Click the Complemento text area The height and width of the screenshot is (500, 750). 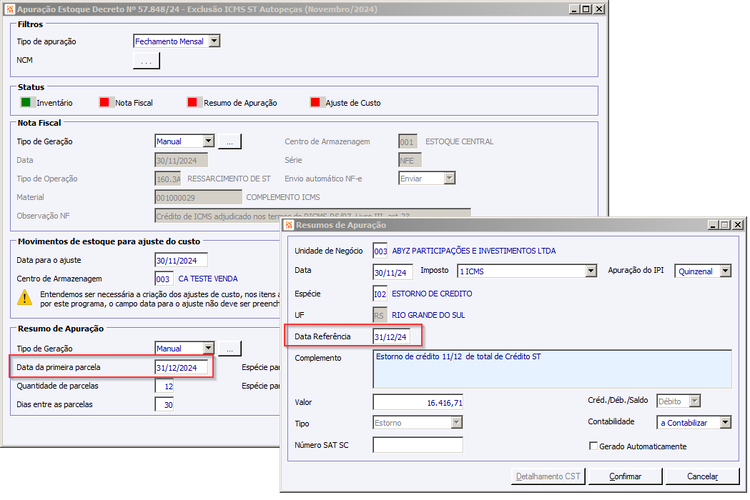(552, 369)
